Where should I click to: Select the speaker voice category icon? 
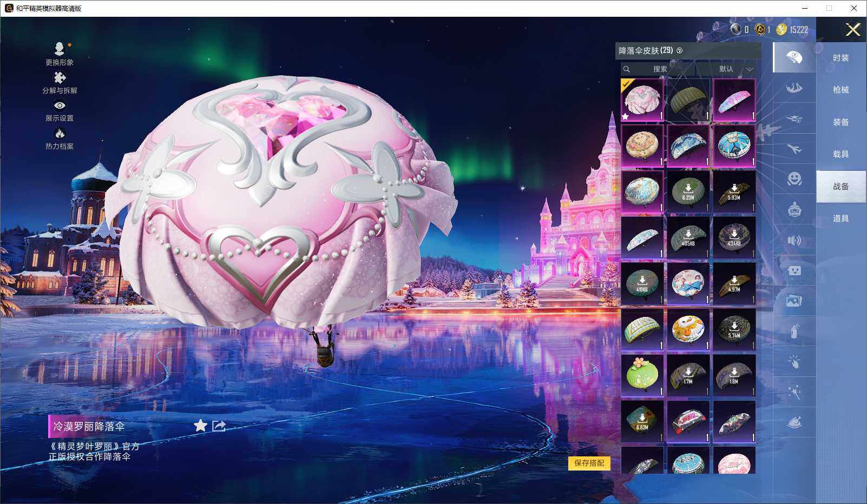pyautogui.click(x=794, y=240)
